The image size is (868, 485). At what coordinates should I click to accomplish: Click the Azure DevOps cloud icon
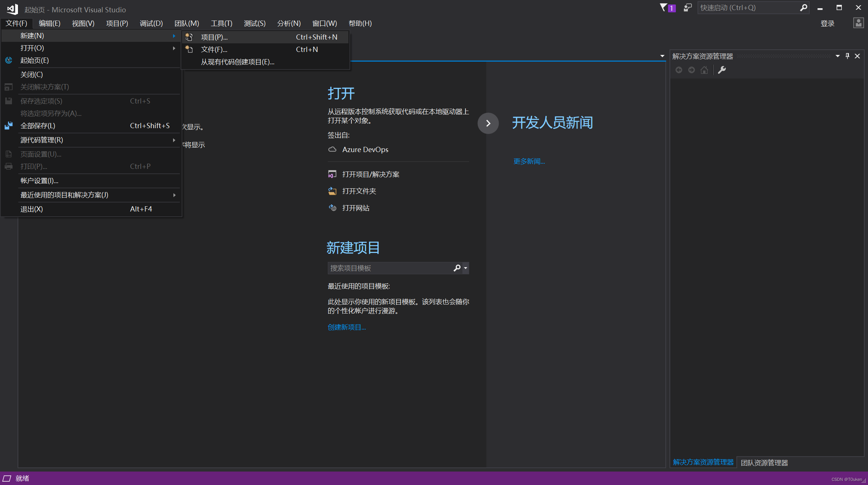(x=332, y=149)
